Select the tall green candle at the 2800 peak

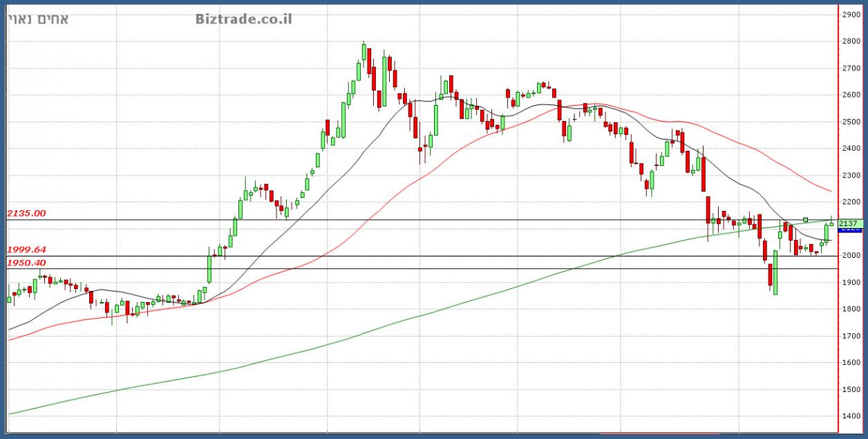(x=364, y=53)
